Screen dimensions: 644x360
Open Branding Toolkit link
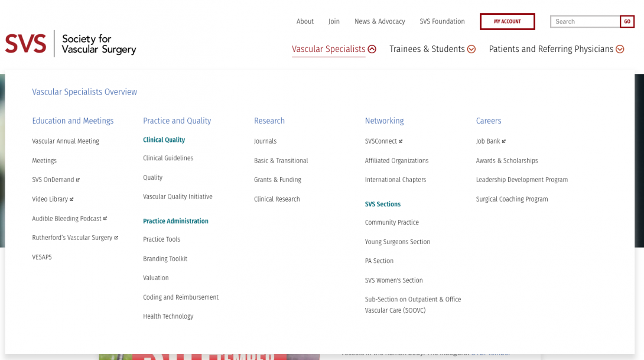pyautogui.click(x=165, y=259)
